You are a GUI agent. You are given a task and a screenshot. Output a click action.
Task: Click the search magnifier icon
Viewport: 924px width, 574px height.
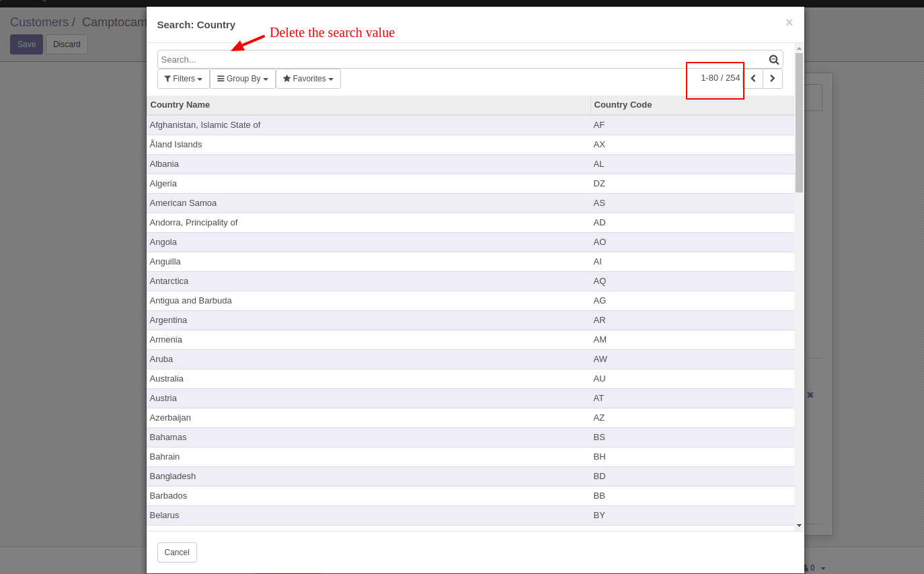pyautogui.click(x=773, y=59)
